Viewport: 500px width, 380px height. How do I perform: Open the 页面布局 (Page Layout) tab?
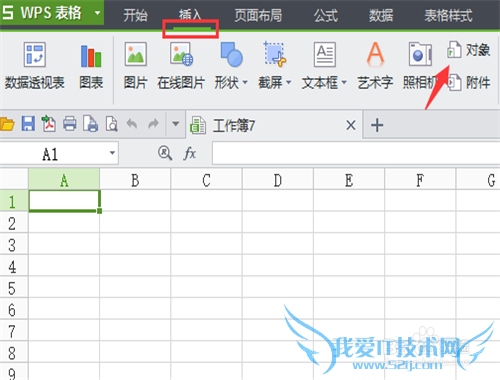click(x=258, y=15)
